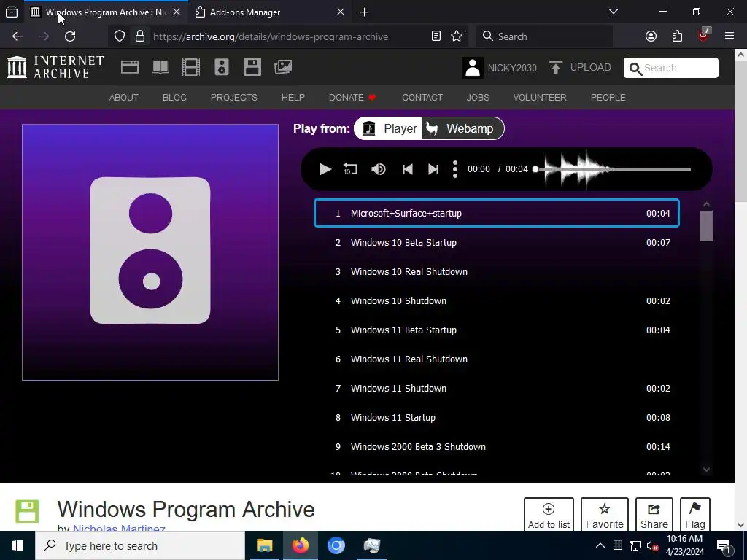
Task: Skip to the next track
Action: click(433, 169)
